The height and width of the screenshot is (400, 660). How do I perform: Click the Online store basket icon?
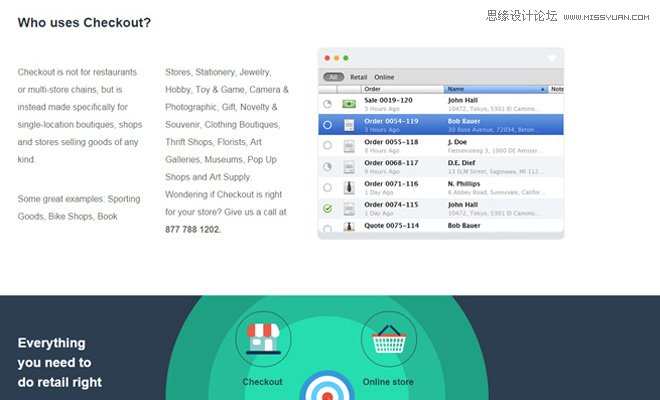pyautogui.click(x=389, y=339)
